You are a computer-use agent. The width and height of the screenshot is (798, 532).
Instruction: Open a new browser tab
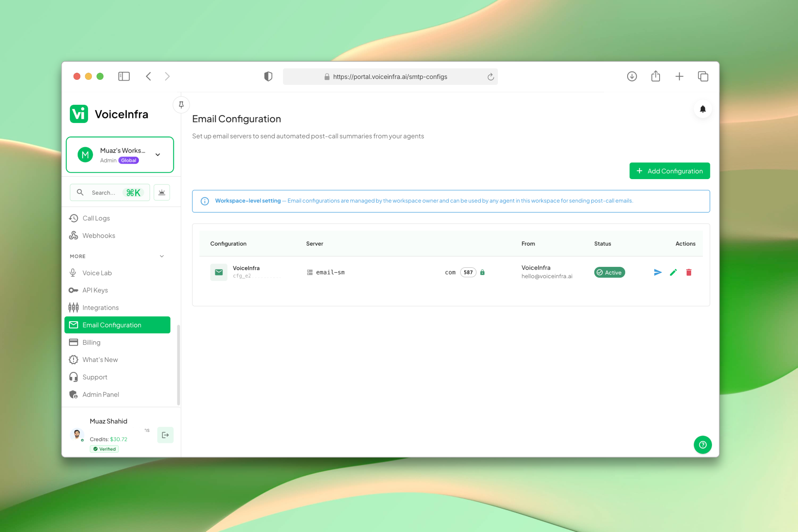(x=679, y=76)
